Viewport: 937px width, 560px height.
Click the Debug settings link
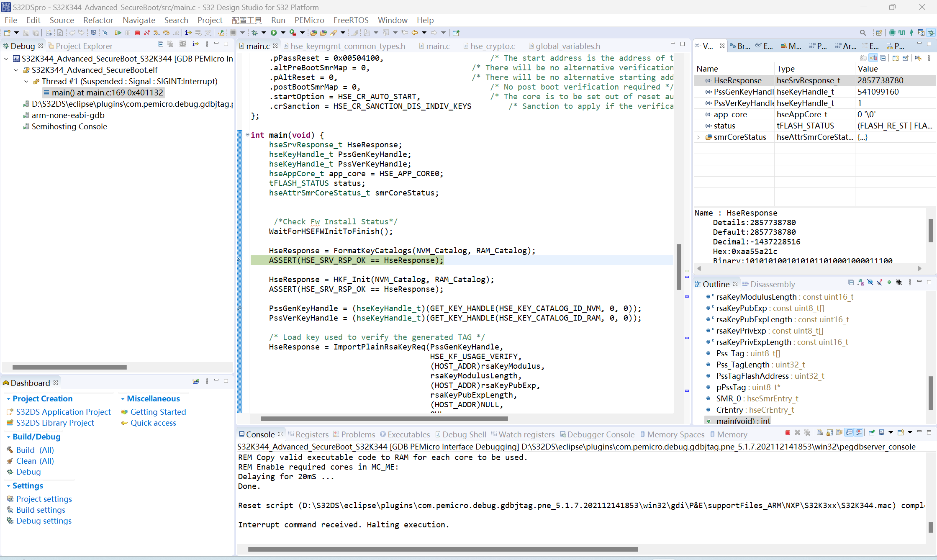(x=44, y=521)
